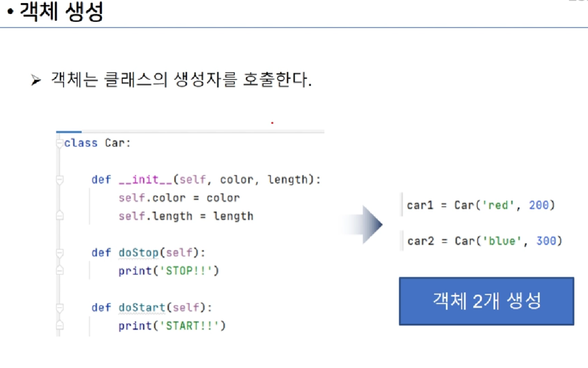Click the small red laser pointer dot

pos(272,122)
